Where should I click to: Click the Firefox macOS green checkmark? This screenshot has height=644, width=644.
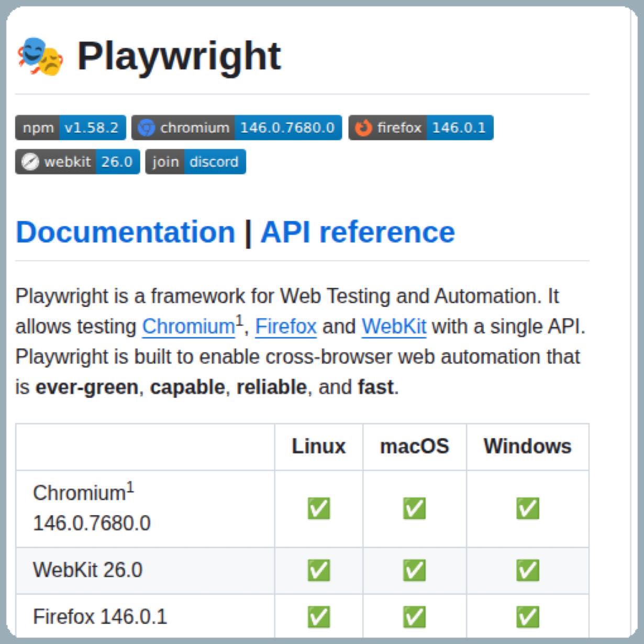[x=414, y=617]
